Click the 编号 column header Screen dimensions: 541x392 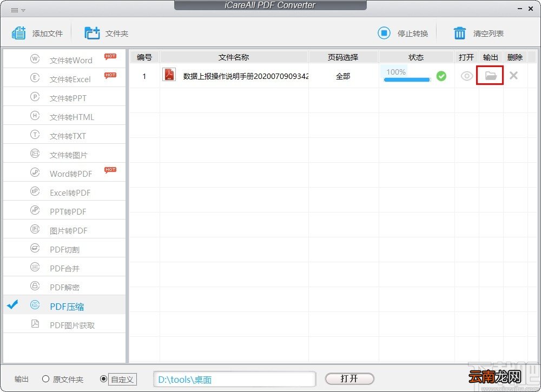[144, 57]
